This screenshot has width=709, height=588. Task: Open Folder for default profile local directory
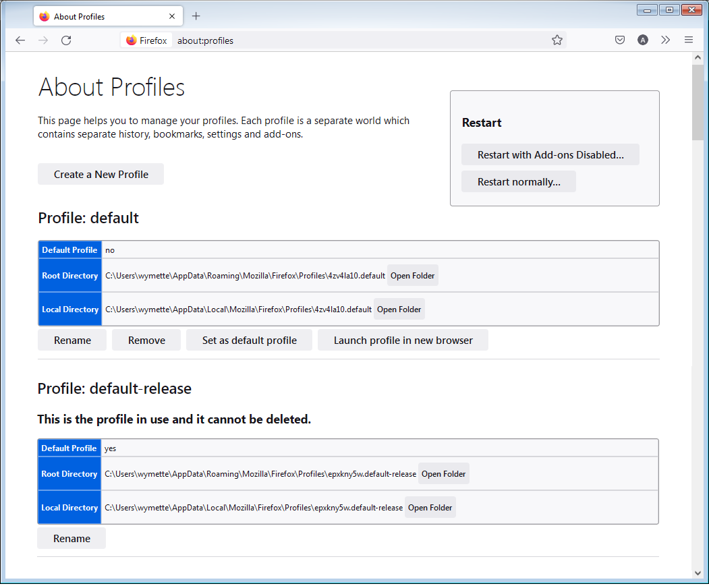point(399,310)
